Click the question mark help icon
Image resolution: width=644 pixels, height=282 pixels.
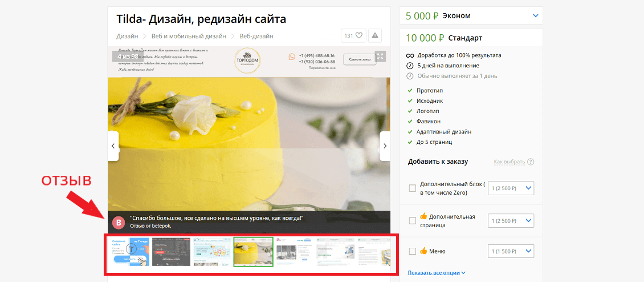pos(531,162)
